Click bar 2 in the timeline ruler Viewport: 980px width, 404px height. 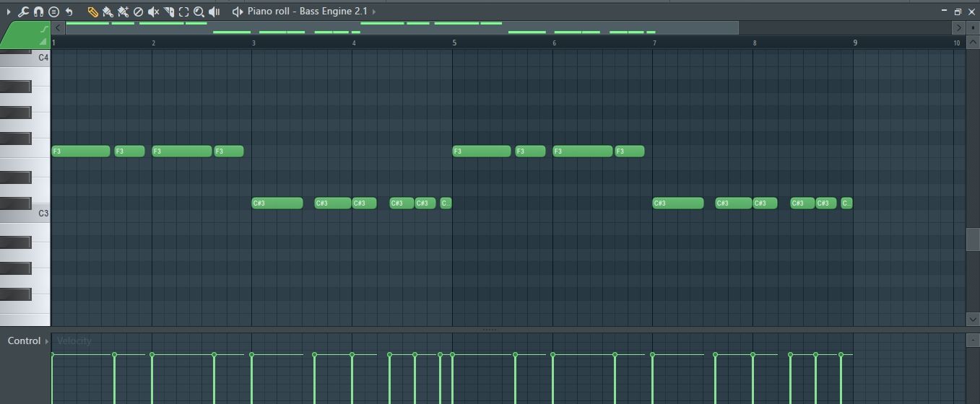[x=153, y=43]
